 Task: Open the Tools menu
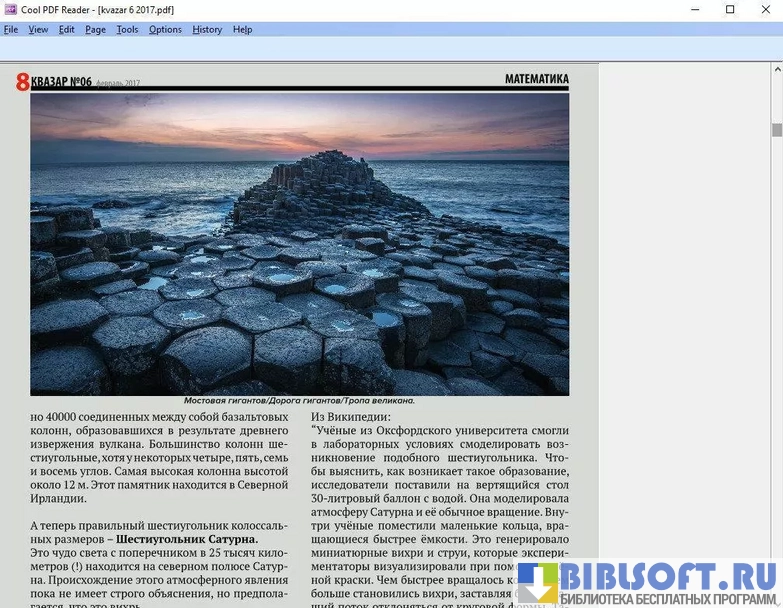pos(127,29)
